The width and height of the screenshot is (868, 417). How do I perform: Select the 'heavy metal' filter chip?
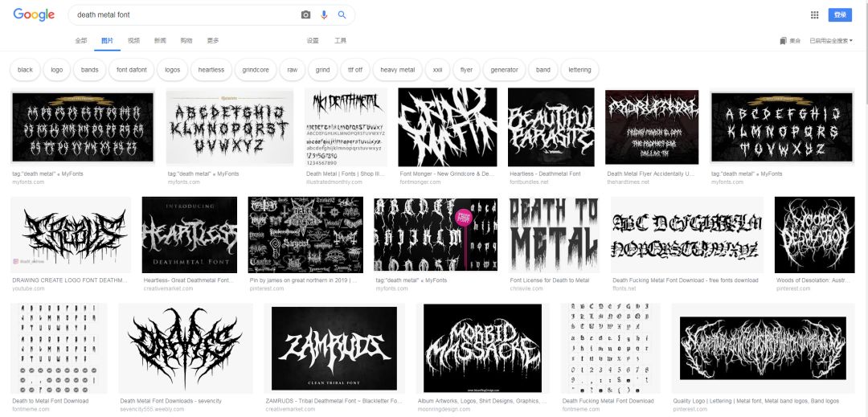(x=397, y=70)
